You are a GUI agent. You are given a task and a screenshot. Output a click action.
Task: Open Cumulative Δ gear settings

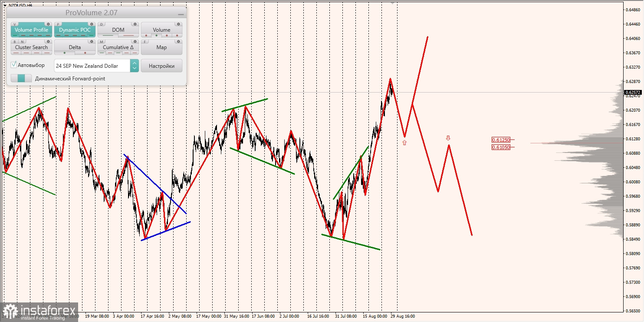(135, 42)
